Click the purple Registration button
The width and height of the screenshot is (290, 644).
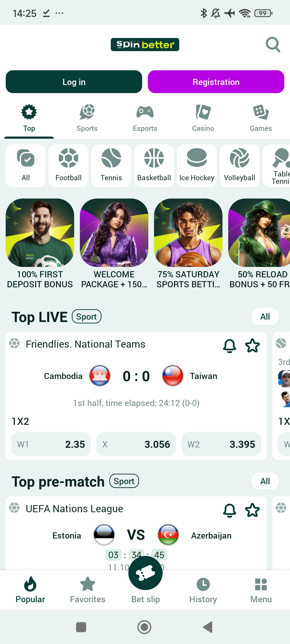pos(216,82)
